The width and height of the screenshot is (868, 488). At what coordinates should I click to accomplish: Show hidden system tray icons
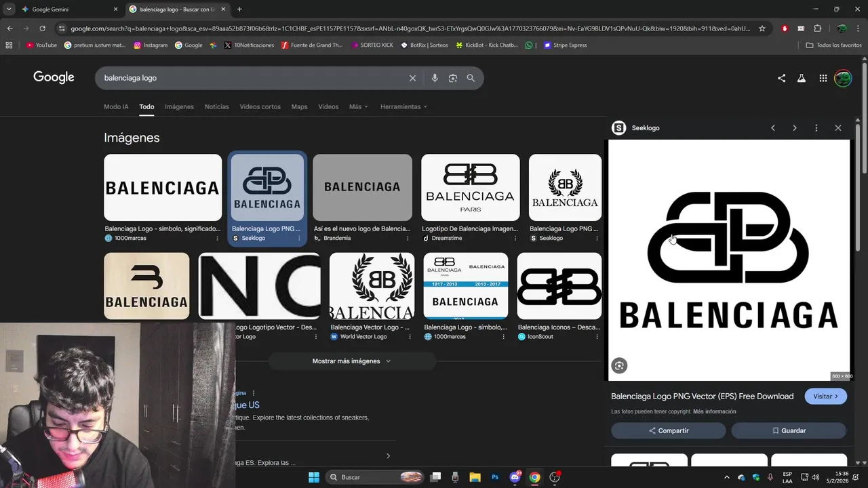point(727,477)
